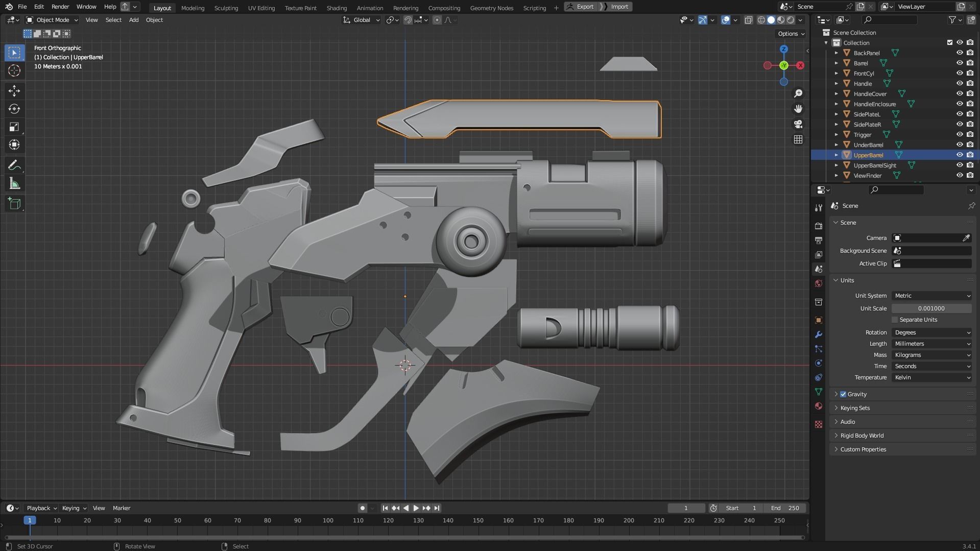Select the Add Cube tool
This screenshot has width=980, height=551.
[x=14, y=204]
